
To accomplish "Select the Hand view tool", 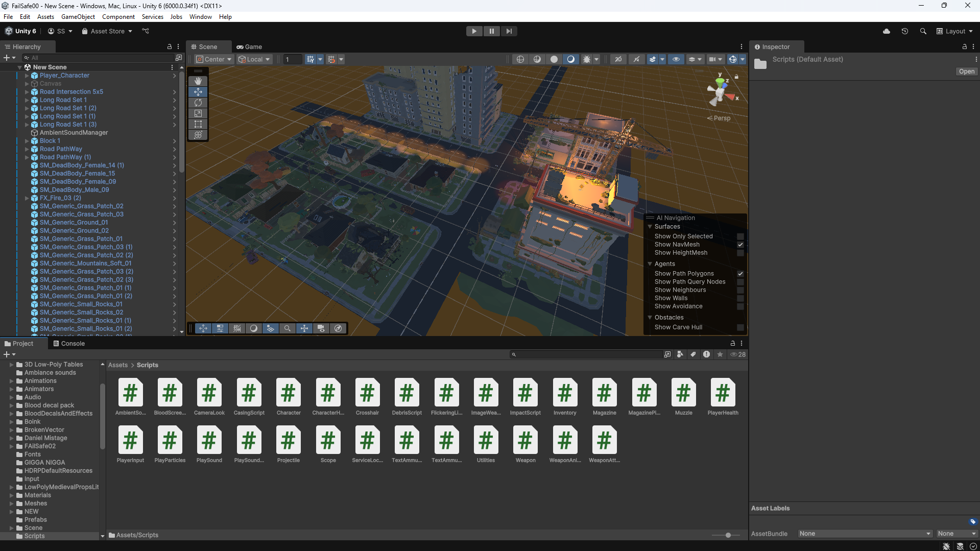I will click(x=198, y=81).
